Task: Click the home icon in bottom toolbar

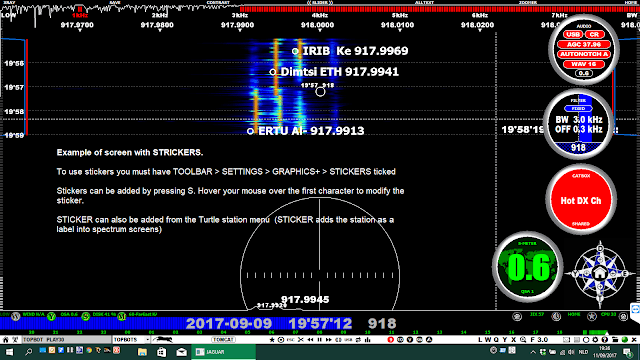Action: point(6,340)
